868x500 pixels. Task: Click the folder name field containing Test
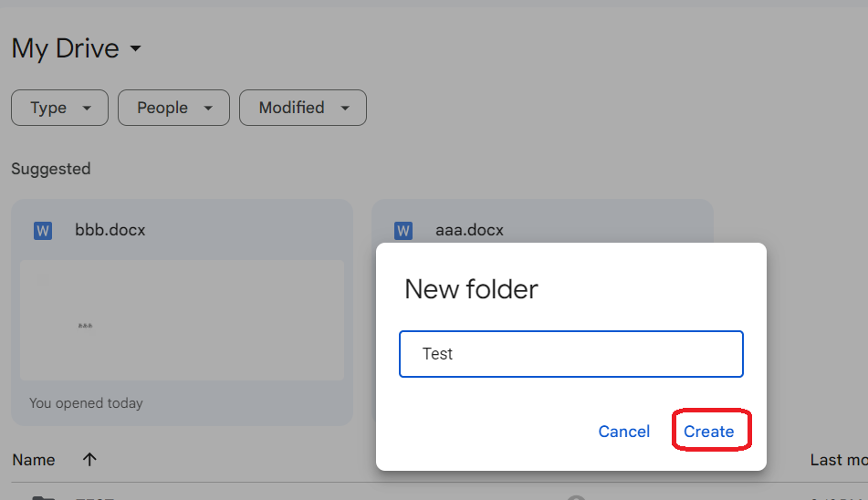coord(570,354)
